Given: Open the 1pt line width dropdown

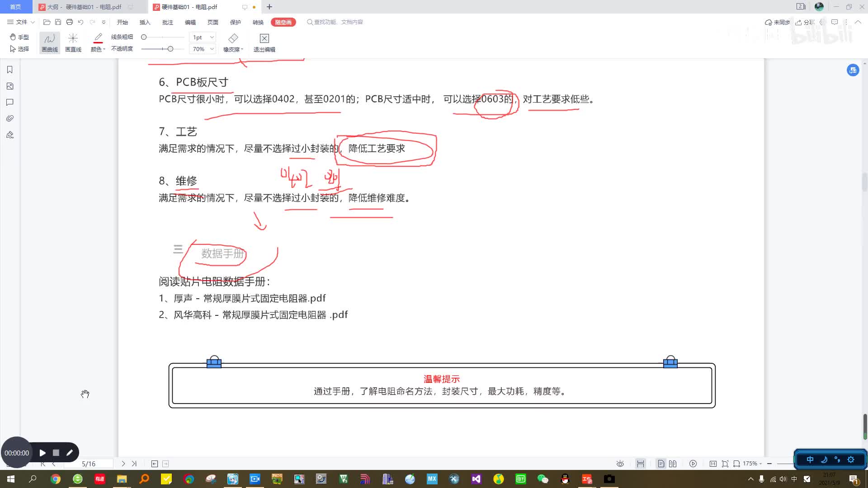Looking at the screenshot, I should 203,37.
